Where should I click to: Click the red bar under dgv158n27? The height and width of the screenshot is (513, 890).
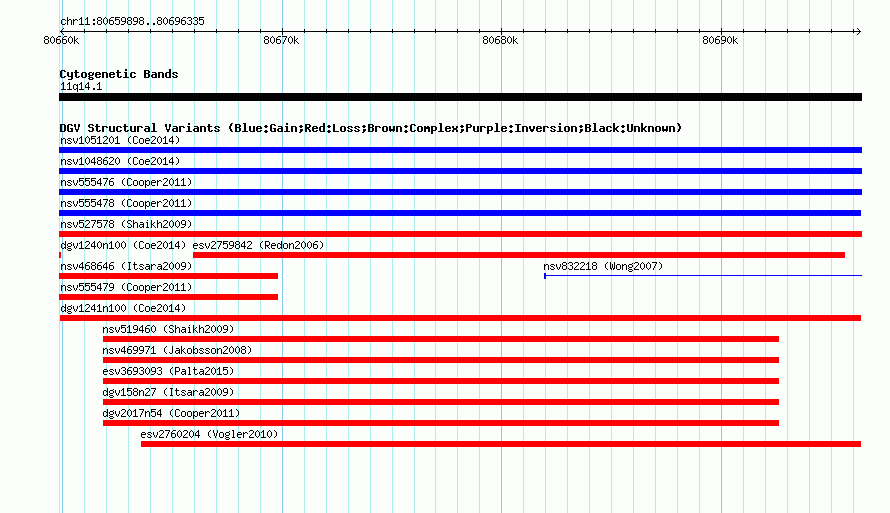441,402
